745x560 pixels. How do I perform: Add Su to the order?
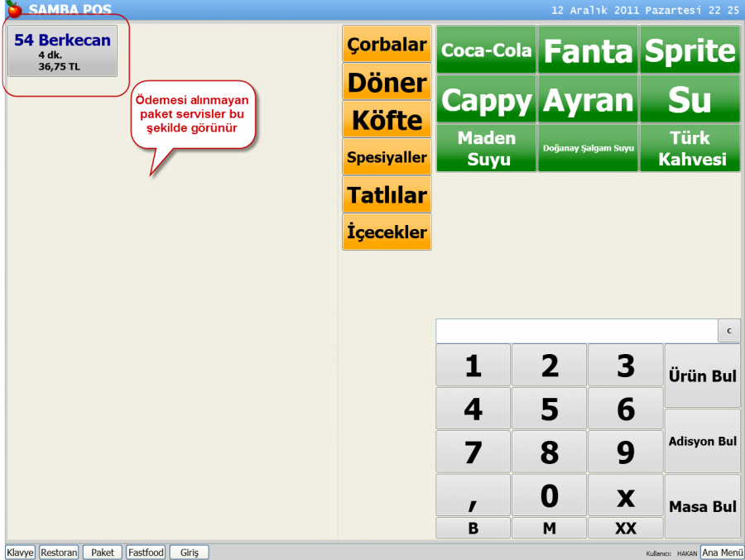(x=690, y=98)
